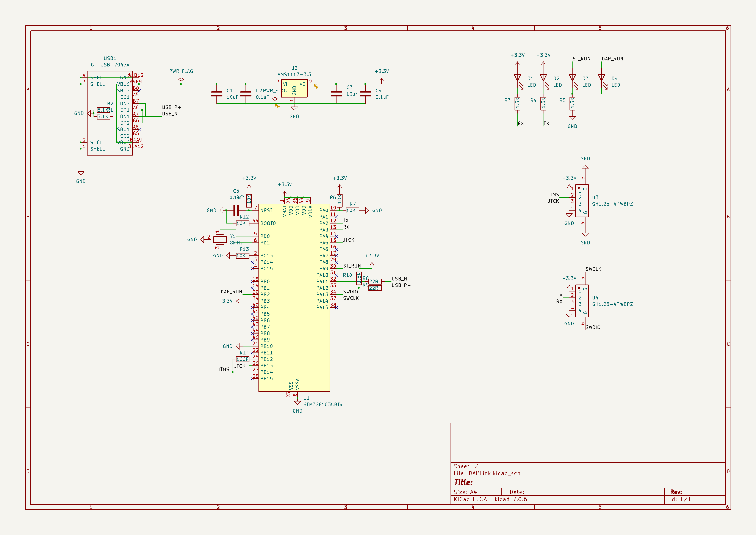Select the U4 GH1.25-4PWBPZ connector body
The height and width of the screenshot is (535, 756).
point(582,301)
